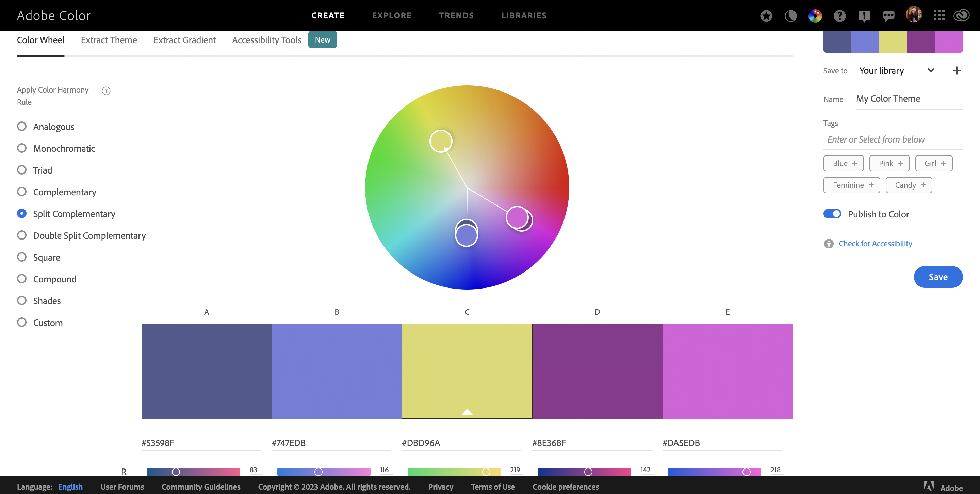Select the Monochromatic harmony rule
The image size is (980, 494).
(56, 148)
